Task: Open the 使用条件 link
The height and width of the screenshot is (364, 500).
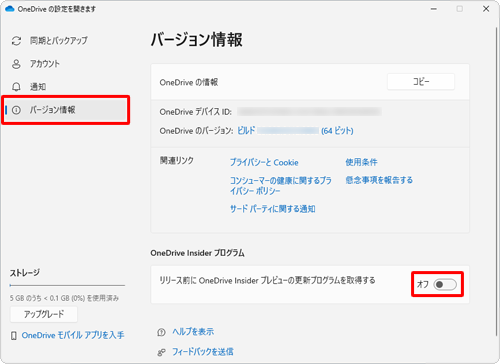Action: pyautogui.click(x=361, y=162)
